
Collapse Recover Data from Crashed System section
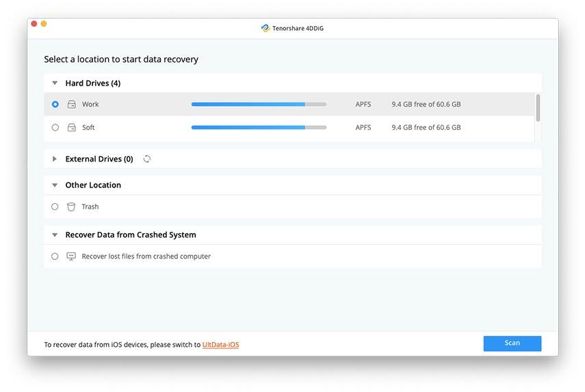point(55,235)
